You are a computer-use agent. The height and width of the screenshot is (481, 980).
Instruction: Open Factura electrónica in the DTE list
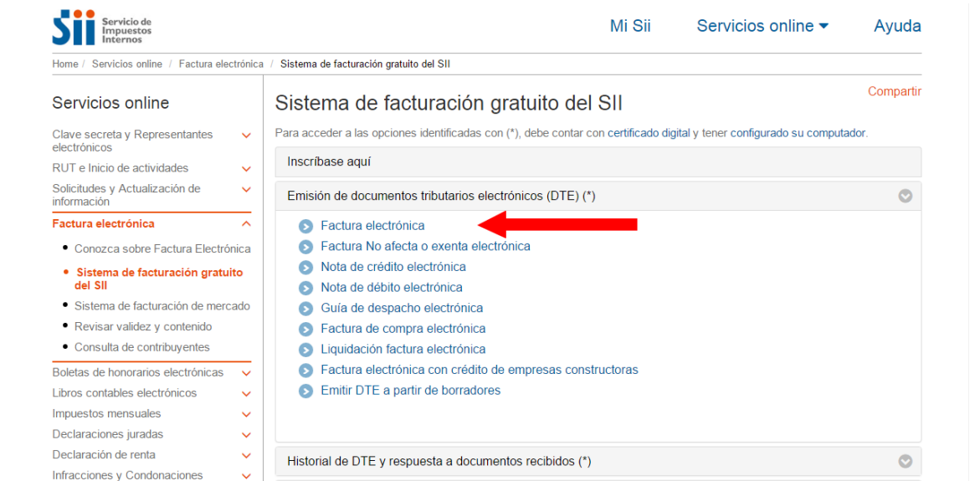pos(372,226)
